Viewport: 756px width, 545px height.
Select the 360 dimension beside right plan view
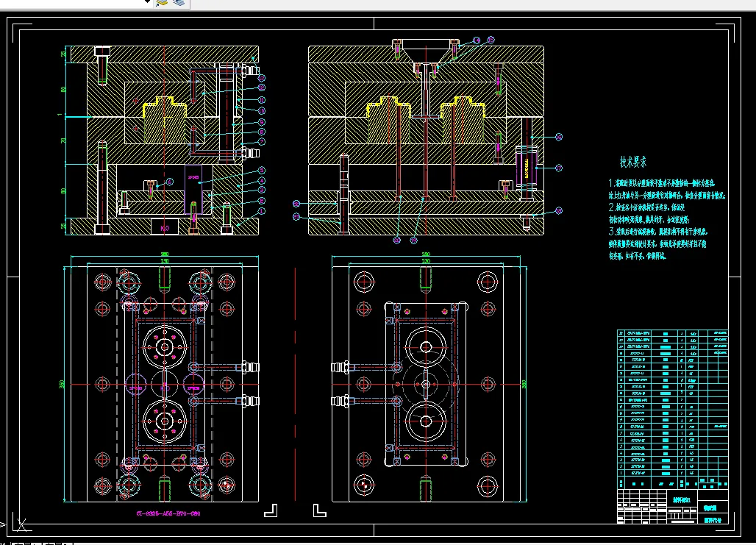point(524,383)
